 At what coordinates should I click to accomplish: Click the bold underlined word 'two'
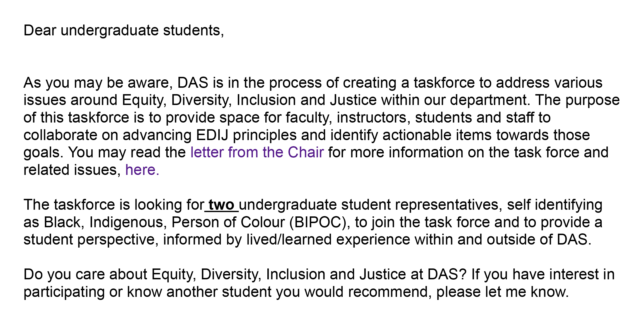221,205
